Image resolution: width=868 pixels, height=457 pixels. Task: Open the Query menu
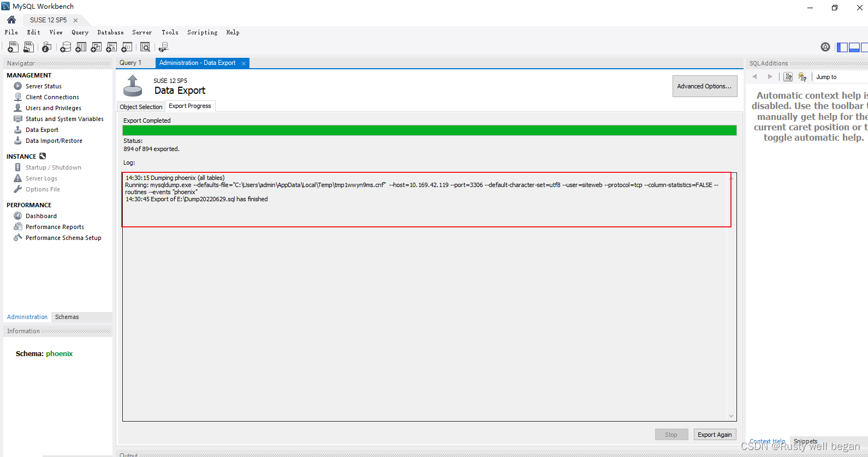[80, 32]
